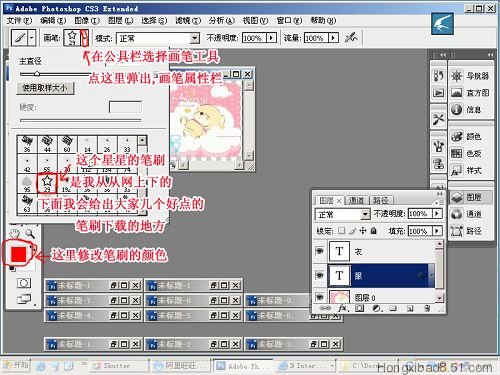Open the Actions play-button panel icon
Screen dimensions: 500x375
438,92
